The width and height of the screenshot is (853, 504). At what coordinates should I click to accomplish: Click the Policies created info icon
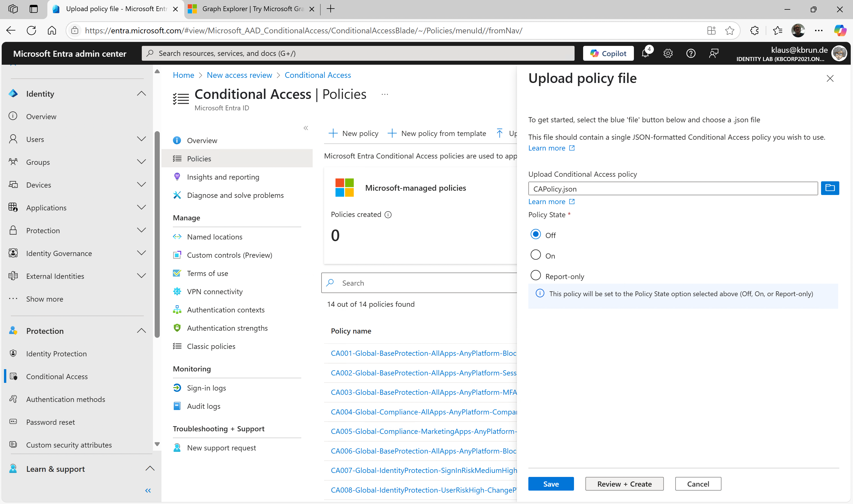coord(388,215)
